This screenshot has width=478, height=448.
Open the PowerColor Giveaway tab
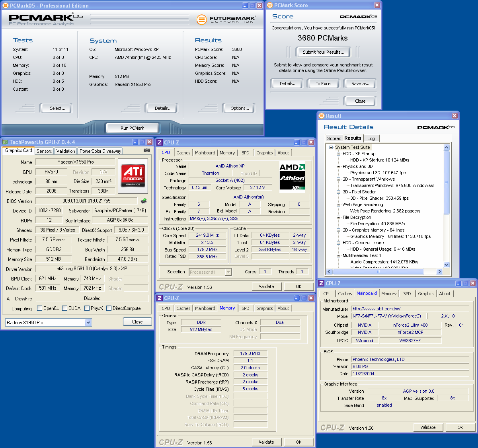point(100,151)
